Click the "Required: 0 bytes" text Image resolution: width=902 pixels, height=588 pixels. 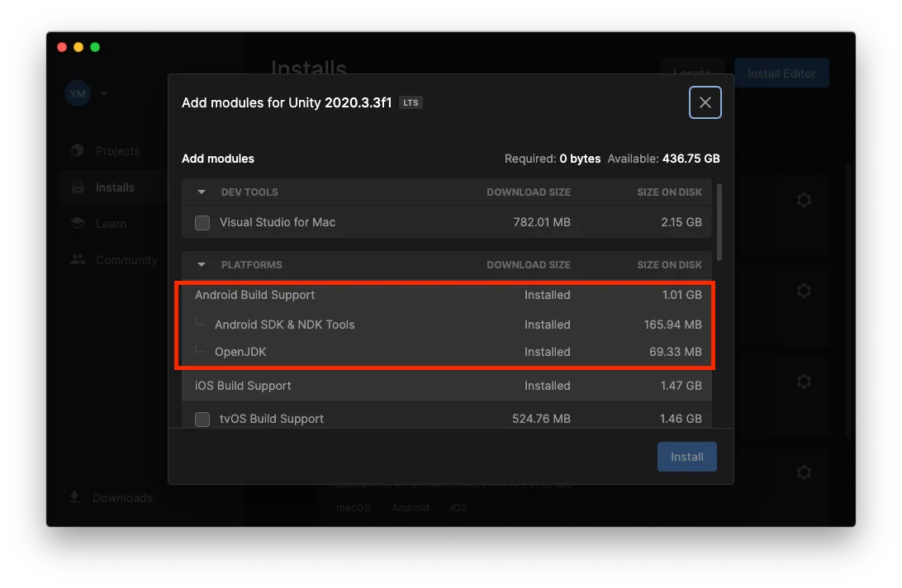tap(553, 159)
